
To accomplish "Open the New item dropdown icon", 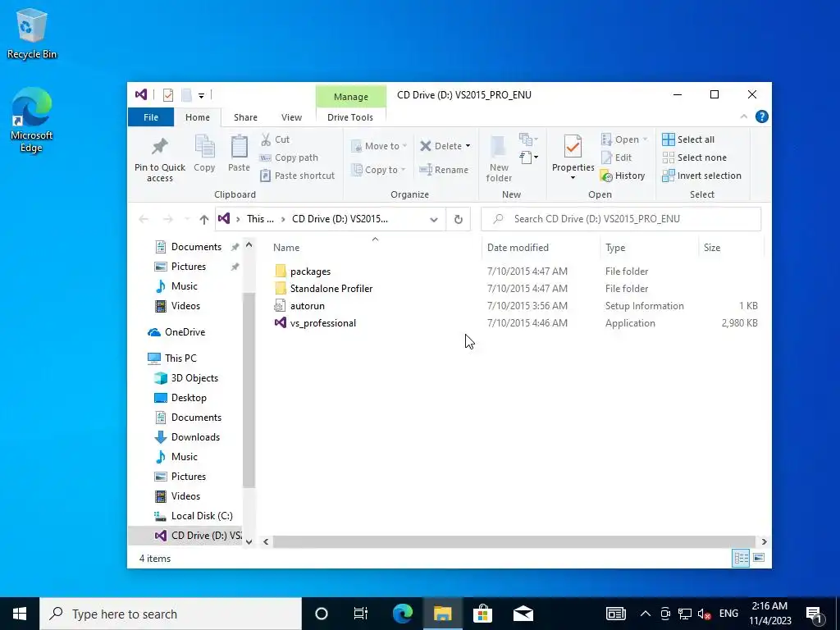I will [529, 139].
